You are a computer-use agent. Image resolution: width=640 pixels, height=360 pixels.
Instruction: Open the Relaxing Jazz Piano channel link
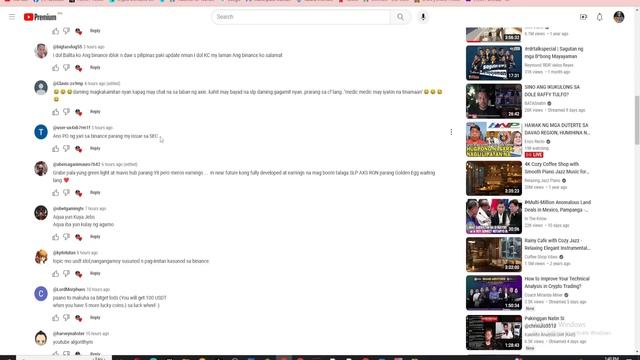pos(542,180)
